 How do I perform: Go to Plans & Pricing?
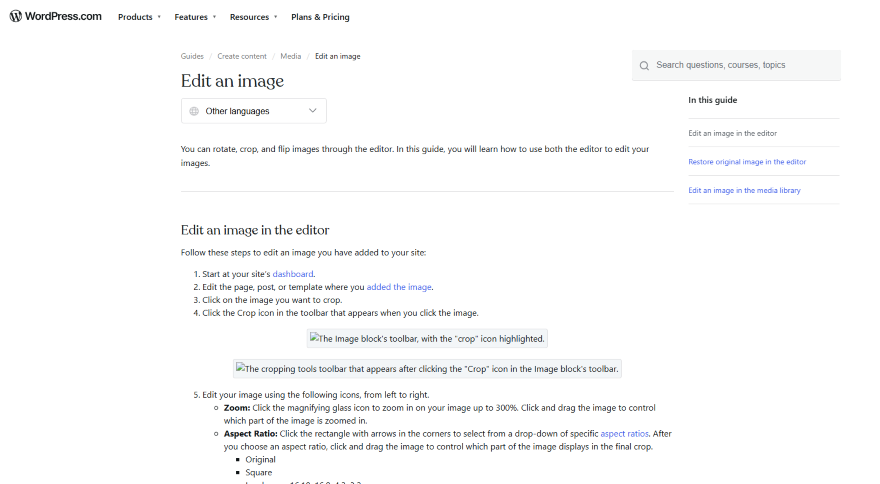click(x=320, y=17)
